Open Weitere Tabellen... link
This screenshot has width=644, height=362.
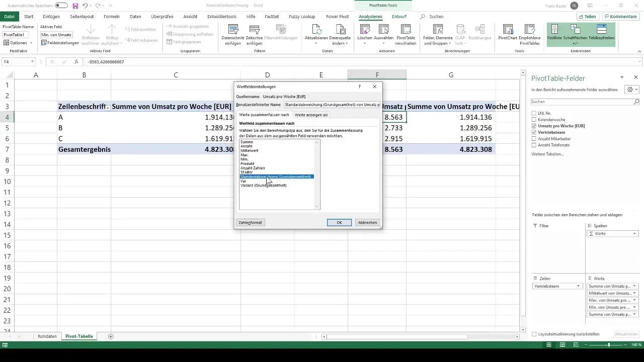[547, 154]
